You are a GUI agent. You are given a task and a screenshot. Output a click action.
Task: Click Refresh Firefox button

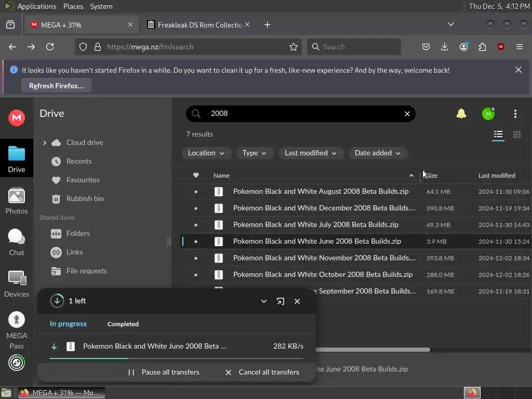click(56, 86)
